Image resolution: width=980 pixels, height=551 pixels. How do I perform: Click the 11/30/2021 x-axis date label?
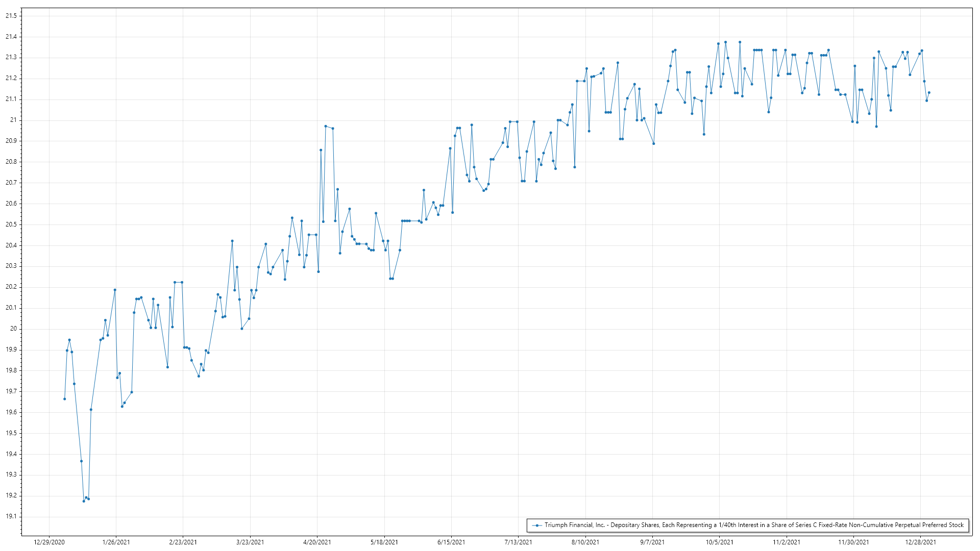(x=853, y=542)
